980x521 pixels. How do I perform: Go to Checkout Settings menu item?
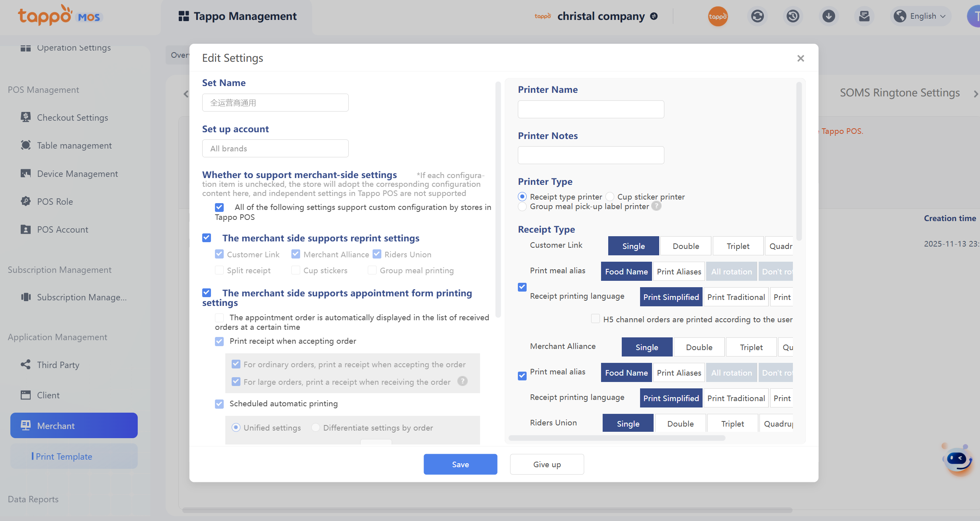click(72, 118)
